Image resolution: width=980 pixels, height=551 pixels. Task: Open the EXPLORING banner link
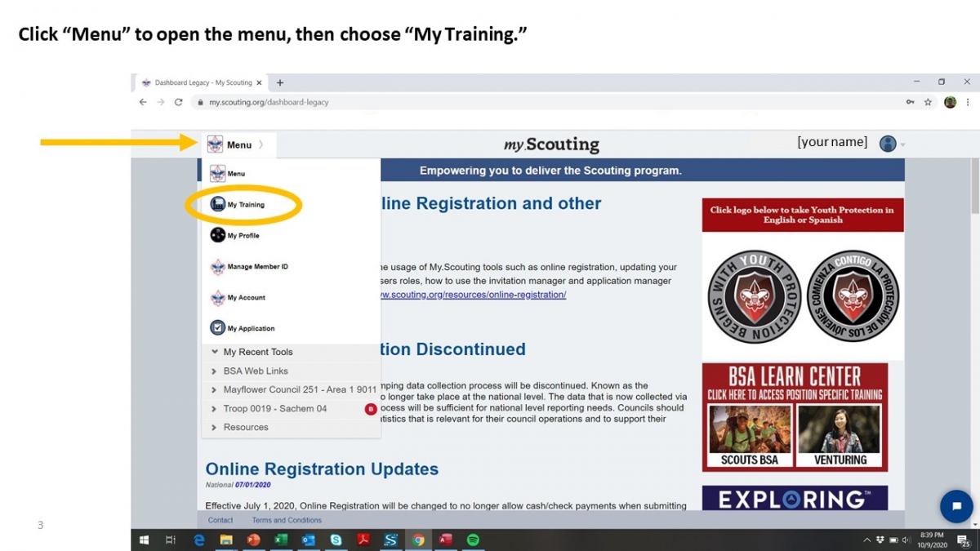click(x=795, y=500)
